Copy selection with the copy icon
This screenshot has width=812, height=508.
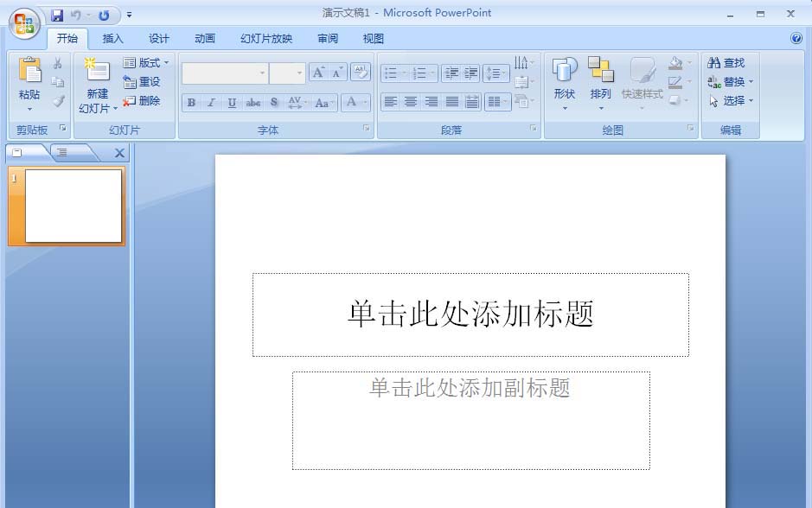[x=58, y=82]
